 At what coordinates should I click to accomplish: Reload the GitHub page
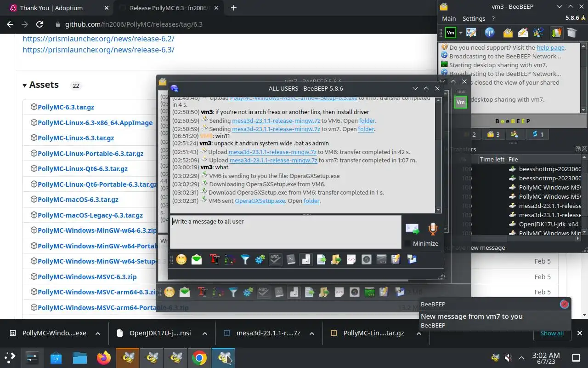(x=40, y=24)
